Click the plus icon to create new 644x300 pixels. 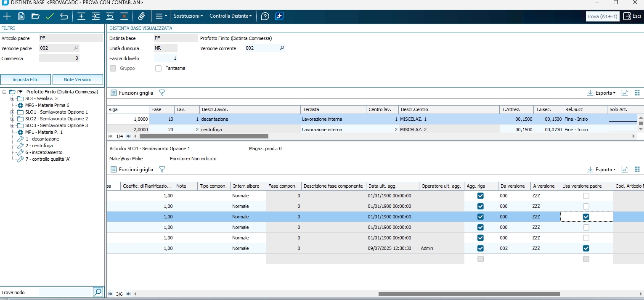pyautogui.click(x=7, y=16)
